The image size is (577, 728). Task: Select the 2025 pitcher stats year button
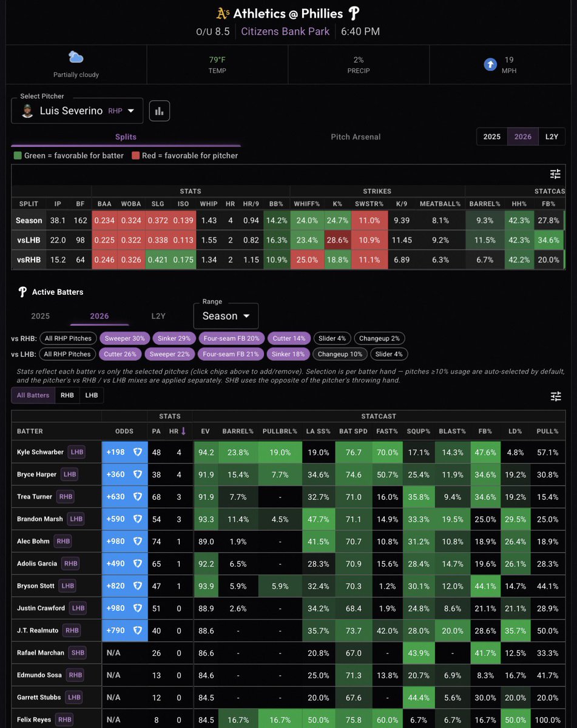pos(492,136)
